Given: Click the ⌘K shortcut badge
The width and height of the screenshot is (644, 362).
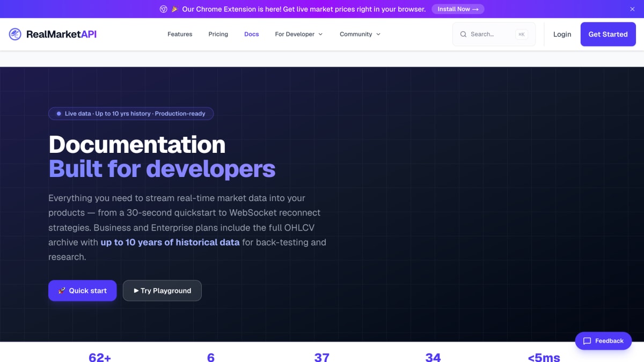Looking at the screenshot, I should pos(521,34).
